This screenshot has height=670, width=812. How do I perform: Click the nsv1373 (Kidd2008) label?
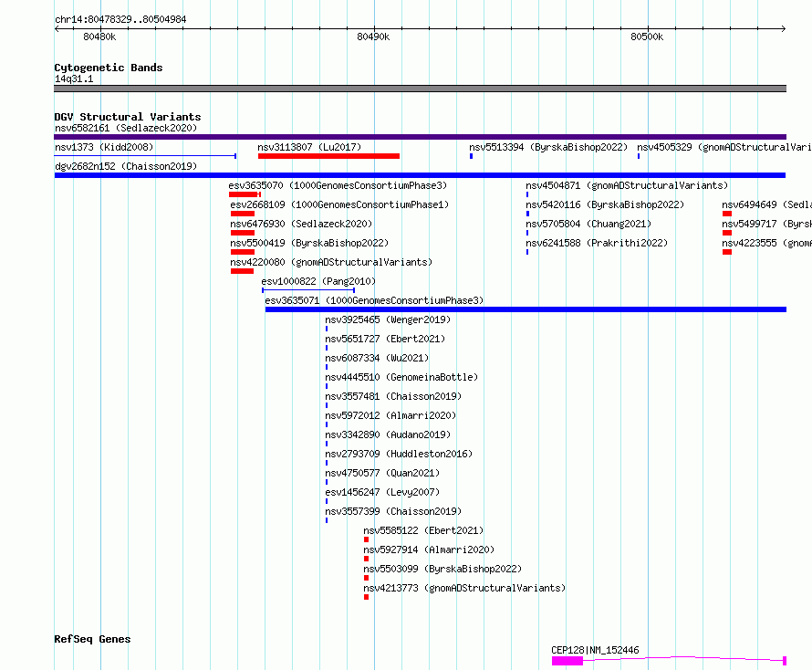(104, 147)
